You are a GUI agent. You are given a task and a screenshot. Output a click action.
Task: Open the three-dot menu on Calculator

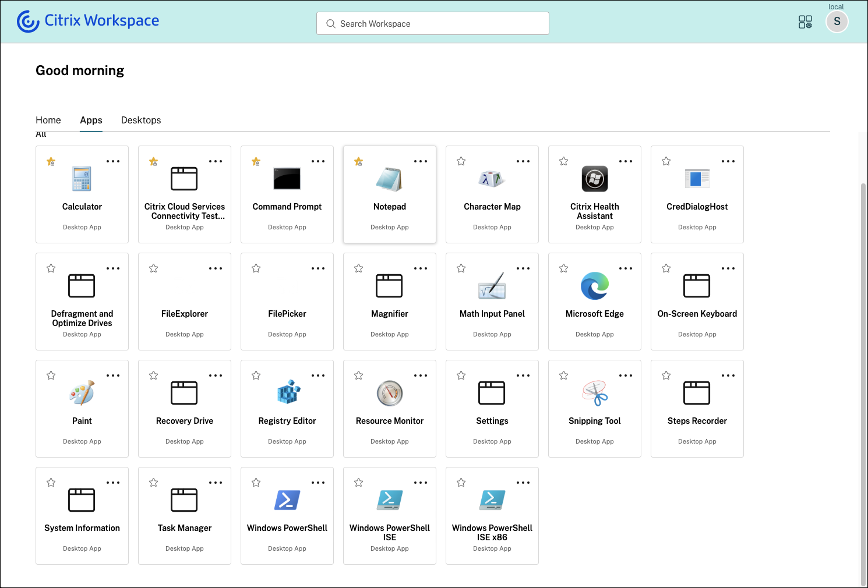click(x=113, y=161)
